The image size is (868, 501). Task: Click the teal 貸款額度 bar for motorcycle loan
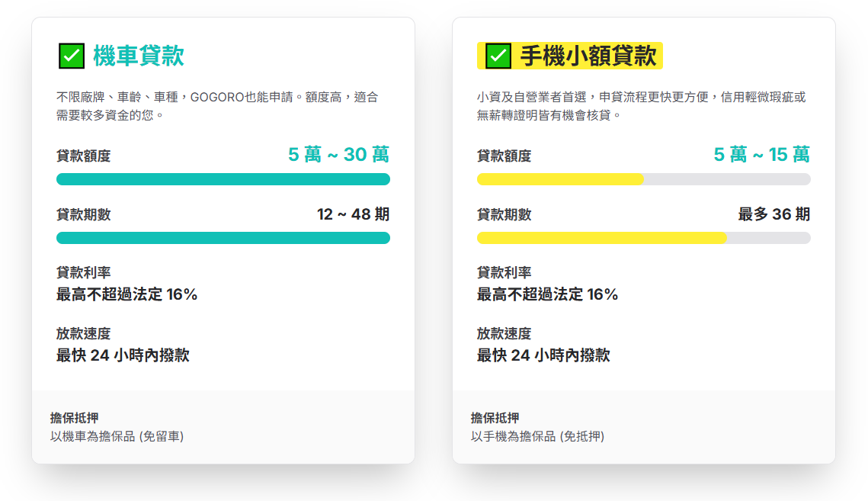(223, 179)
